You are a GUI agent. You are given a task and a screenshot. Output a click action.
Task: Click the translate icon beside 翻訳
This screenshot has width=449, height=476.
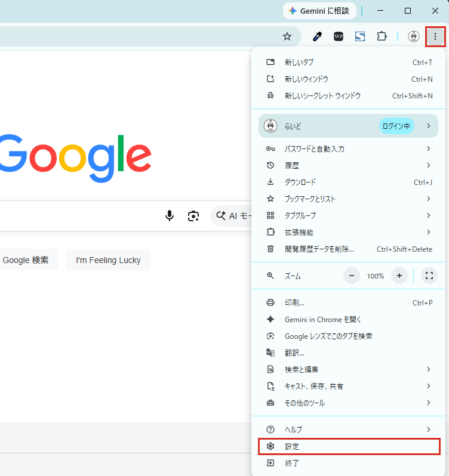point(270,353)
